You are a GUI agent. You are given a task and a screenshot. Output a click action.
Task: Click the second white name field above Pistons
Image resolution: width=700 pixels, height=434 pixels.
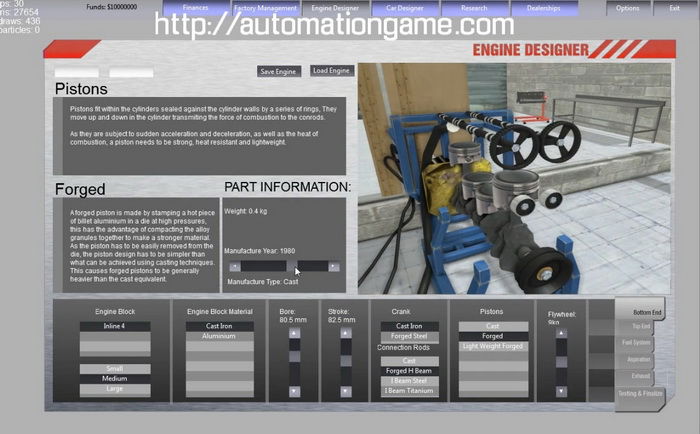coord(131,72)
